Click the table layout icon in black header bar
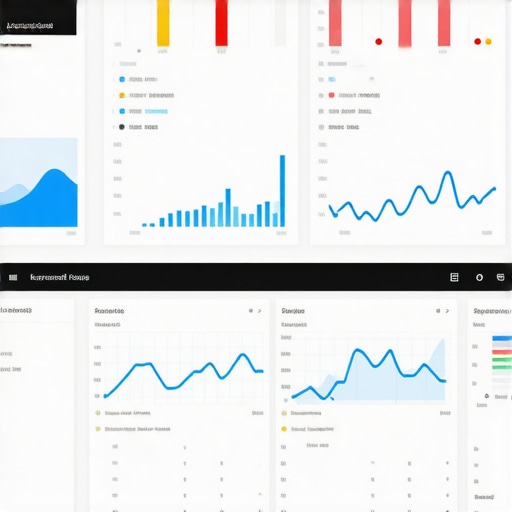The width and height of the screenshot is (512, 512). tap(454, 277)
